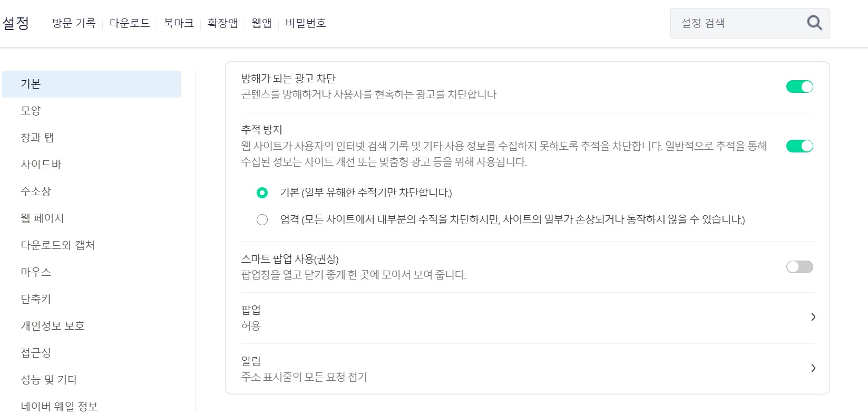This screenshot has width=868, height=413.
Task: Click the magnifier icon in settings search
Action: click(x=814, y=23)
